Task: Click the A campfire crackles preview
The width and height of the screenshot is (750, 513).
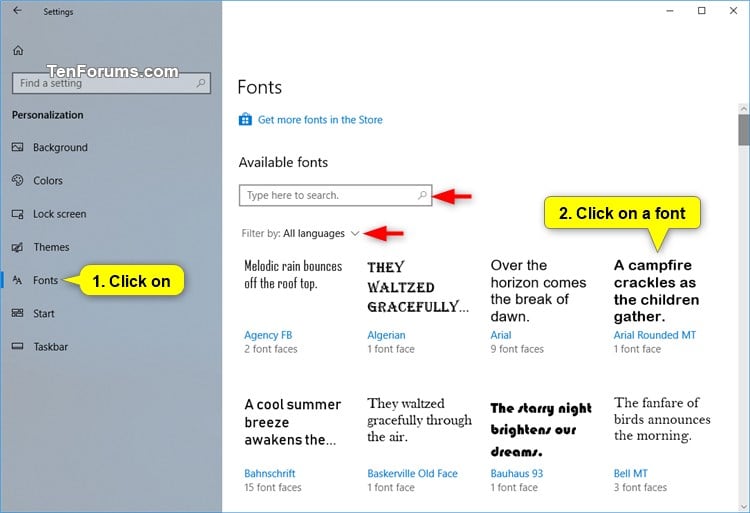Action: [x=656, y=291]
